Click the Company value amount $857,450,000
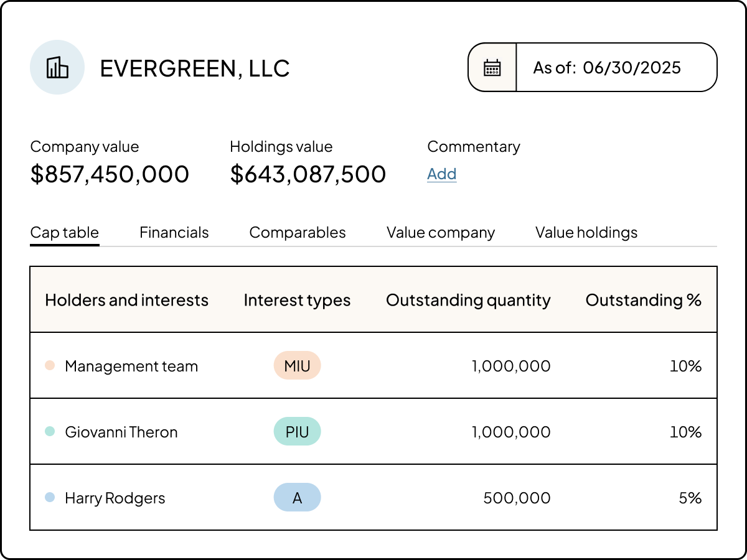747x560 pixels. pos(110,174)
